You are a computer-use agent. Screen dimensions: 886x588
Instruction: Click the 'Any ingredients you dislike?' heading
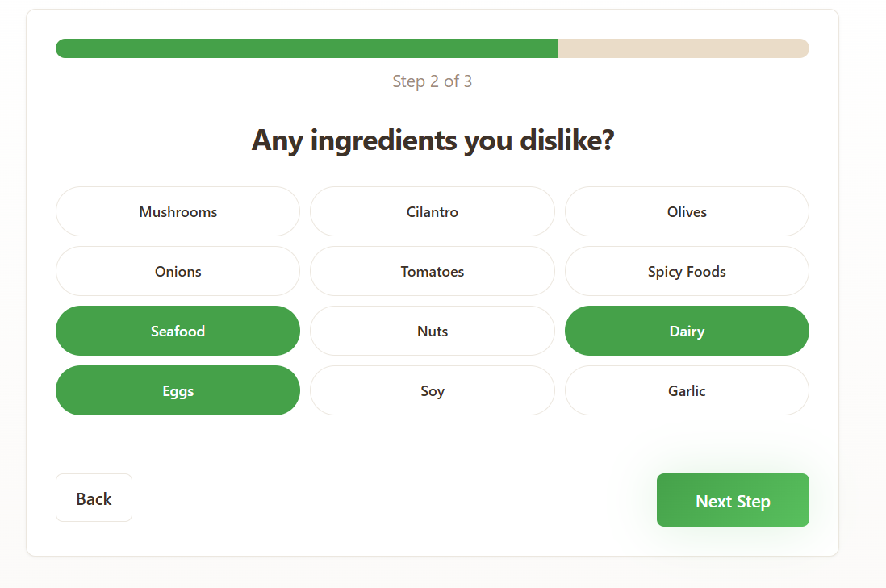[433, 140]
